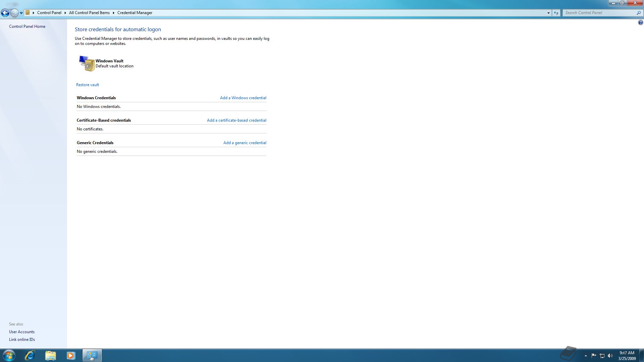Viewport: 644px width, 362px height.
Task: Expand the arrow after All Control Panel Items
Action: (x=113, y=13)
